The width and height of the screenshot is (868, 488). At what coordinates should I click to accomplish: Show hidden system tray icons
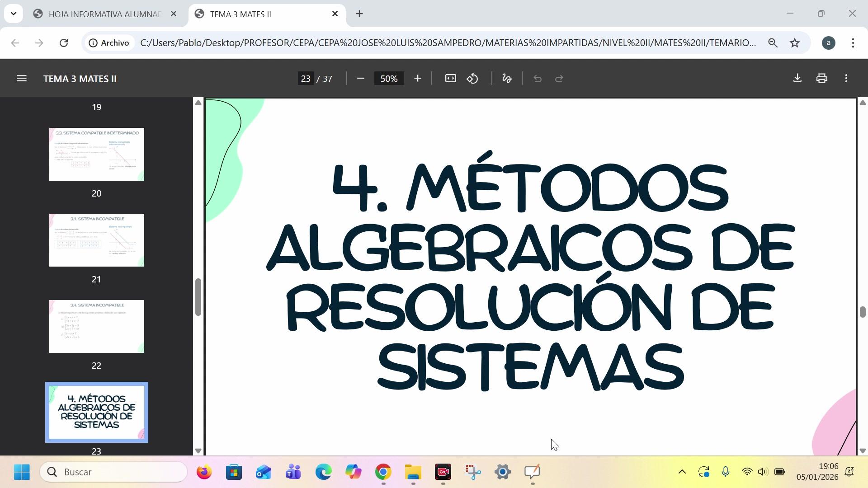click(x=682, y=472)
